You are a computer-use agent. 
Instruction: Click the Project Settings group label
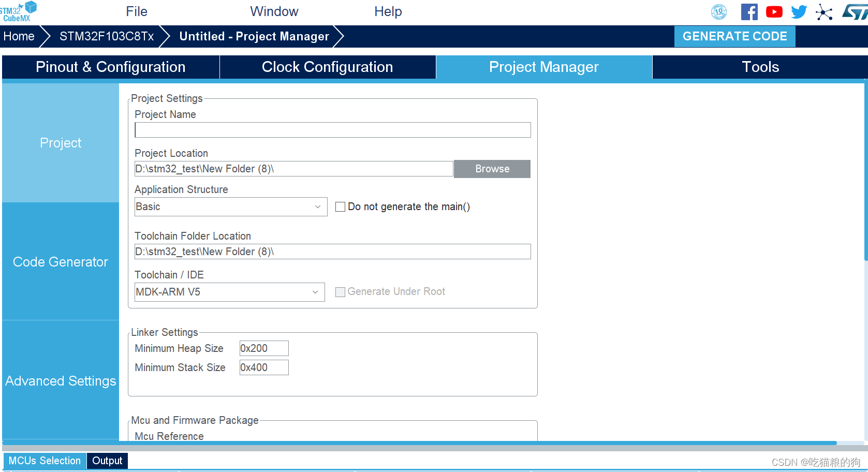[167, 98]
